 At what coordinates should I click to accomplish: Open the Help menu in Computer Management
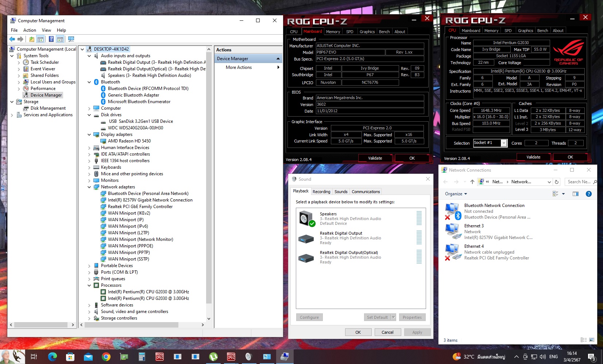click(61, 30)
